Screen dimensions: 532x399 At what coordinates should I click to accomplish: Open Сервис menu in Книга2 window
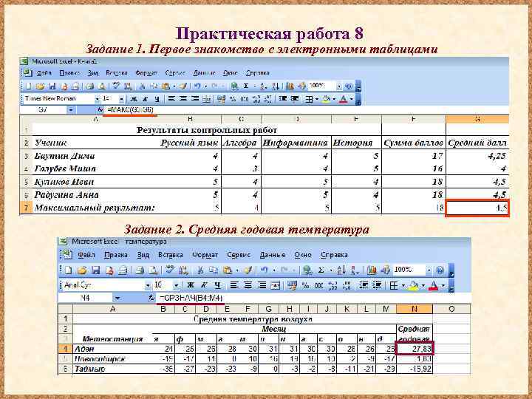(175, 73)
